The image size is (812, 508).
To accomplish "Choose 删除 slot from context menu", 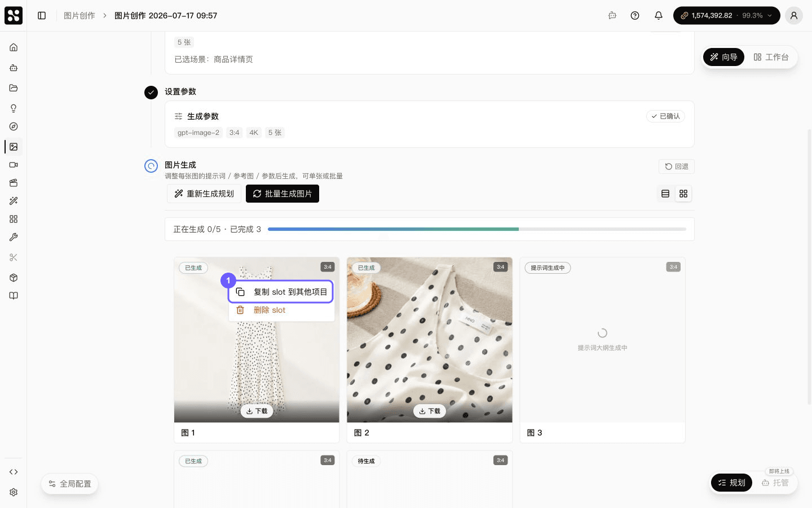I will [281, 310].
